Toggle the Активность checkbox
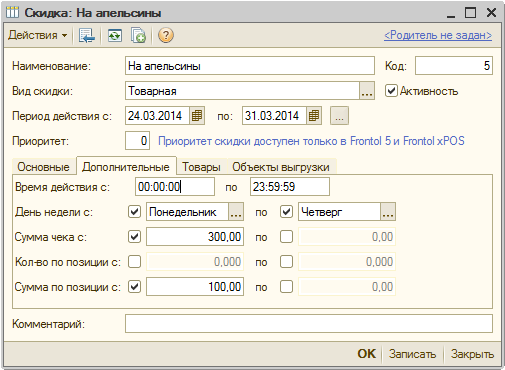The width and height of the screenshot is (505, 370). click(x=391, y=91)
